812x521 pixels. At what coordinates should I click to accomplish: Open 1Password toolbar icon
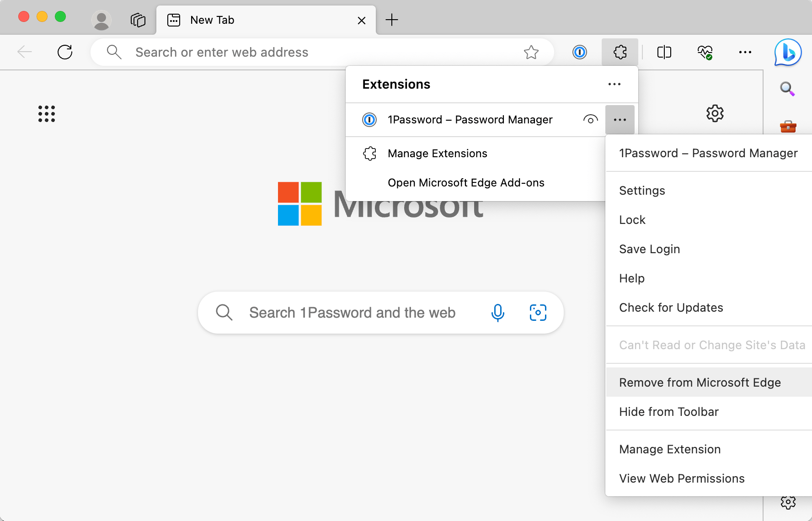click(x=580, y=52)
